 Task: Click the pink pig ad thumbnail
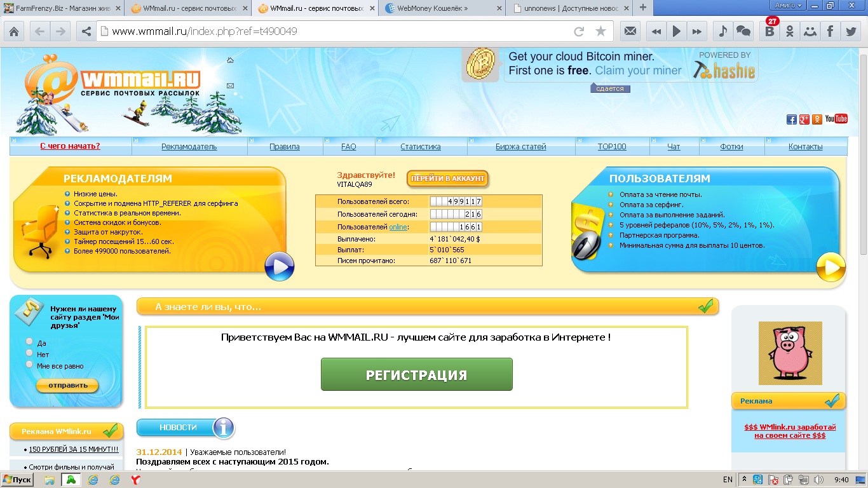pyautogui.click(x=790, y=353)
